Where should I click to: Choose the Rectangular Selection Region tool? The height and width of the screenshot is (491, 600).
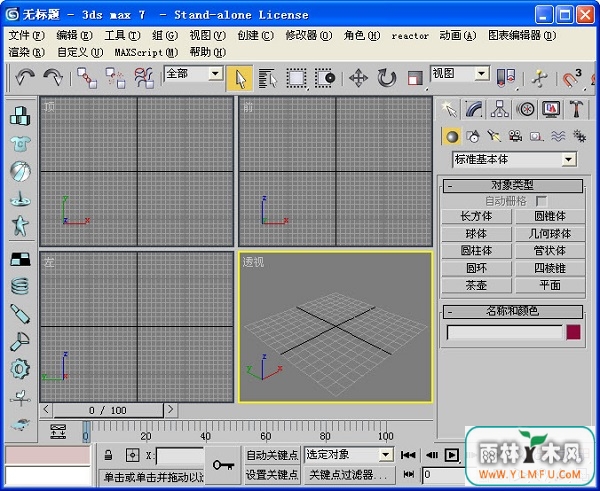(297, 78)
